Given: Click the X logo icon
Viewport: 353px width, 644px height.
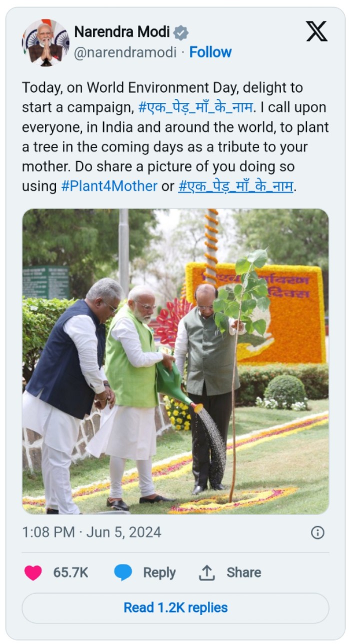Looking at the screenshot, I should coord(316,31).
